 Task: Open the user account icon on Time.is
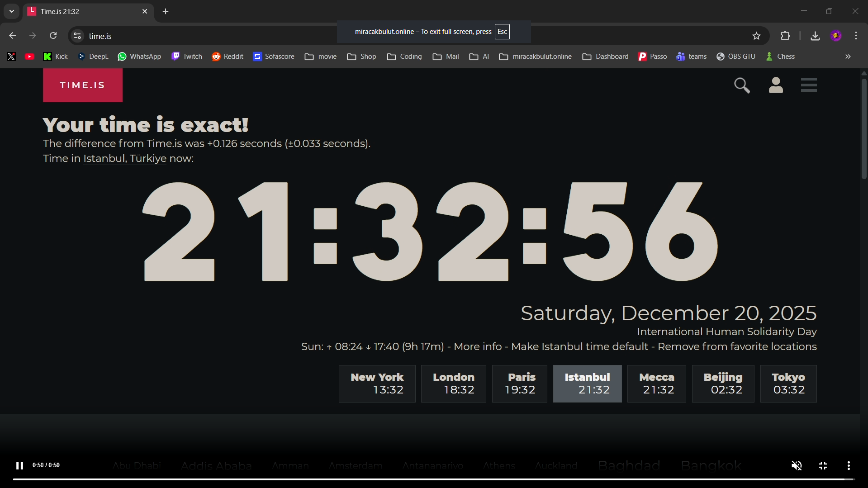pos(776,85)
